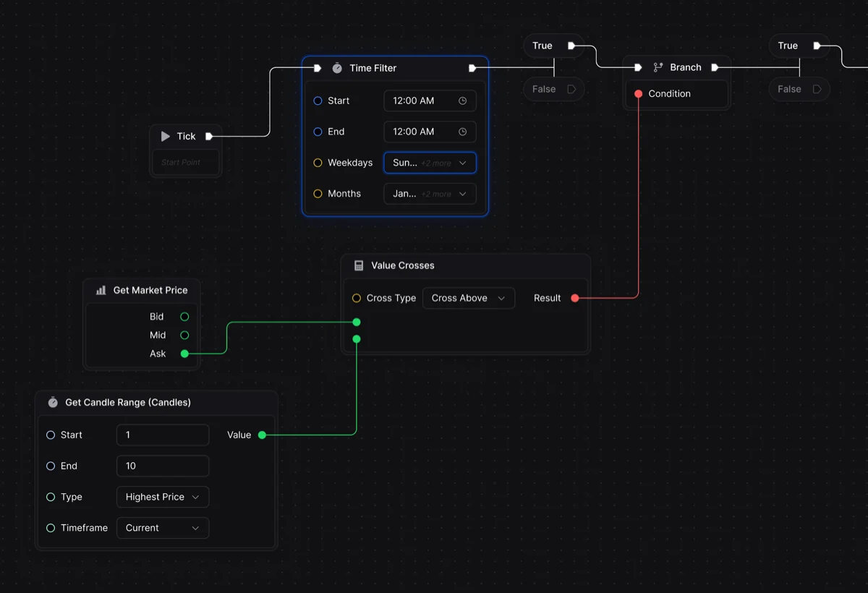Open the Months dropdown

click(430, 194)
